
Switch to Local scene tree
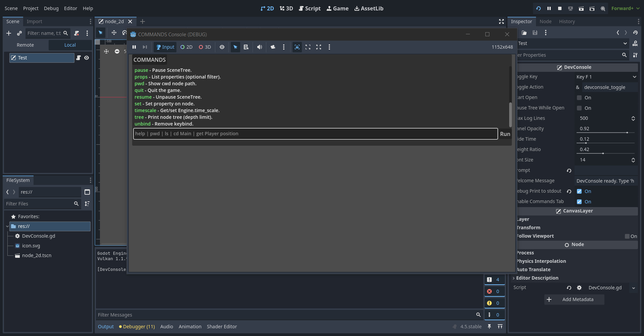click(x=70, y=45)
